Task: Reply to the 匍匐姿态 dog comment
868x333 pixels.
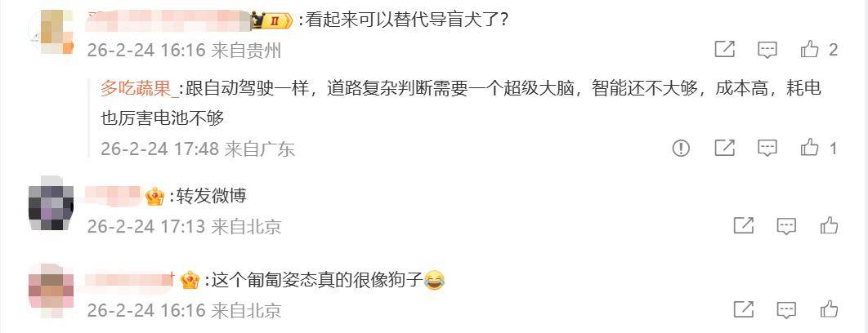Action: click(786, 309)
